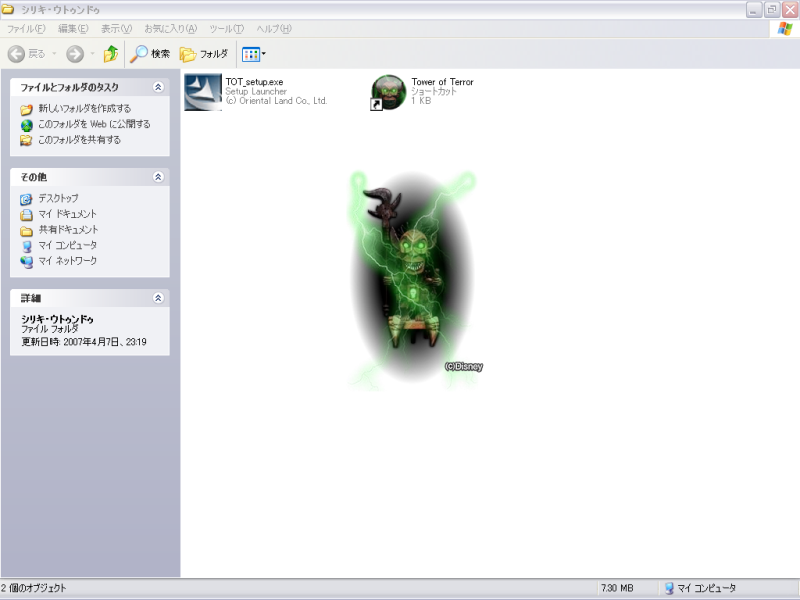Select the Tower of Terror shortcut icon
This screenshot has height=600, width=800.
pos(388,92)
